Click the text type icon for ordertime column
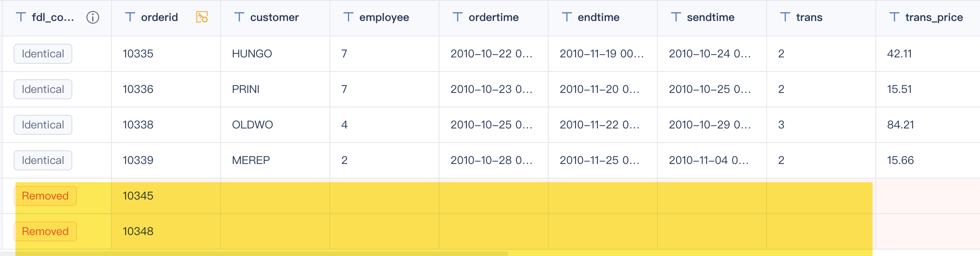 coord(457,17)
